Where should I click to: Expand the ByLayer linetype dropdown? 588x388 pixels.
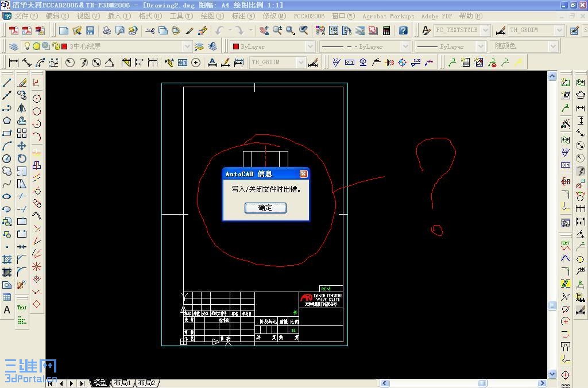(x=405, y=46)
